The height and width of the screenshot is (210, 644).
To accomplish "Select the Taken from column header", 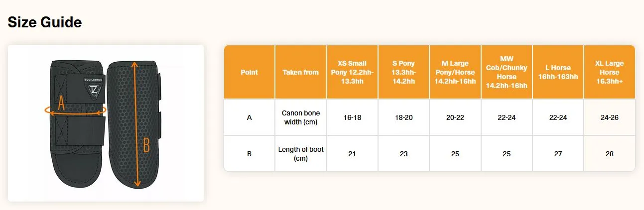I will pyautogui.click(x=301, y=72).
